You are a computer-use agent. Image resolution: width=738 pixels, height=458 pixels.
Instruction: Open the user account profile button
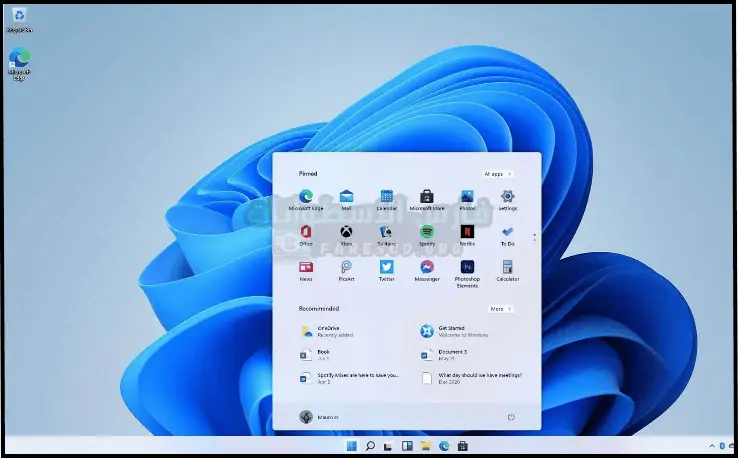point(318,416)
